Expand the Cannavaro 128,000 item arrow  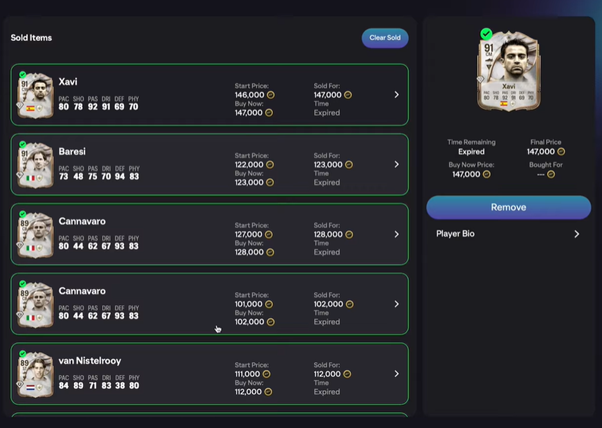397,234
